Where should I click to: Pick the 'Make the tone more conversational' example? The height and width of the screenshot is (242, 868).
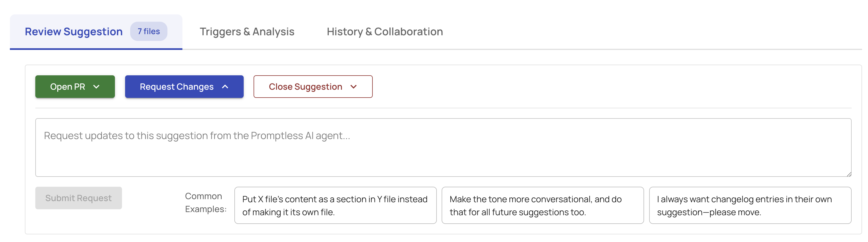pyautogui.click(x=542, y=205)
